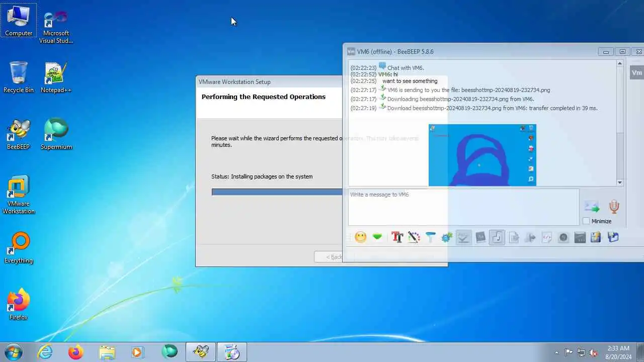Enable the Minimize checkbox

tap(586, 221)
